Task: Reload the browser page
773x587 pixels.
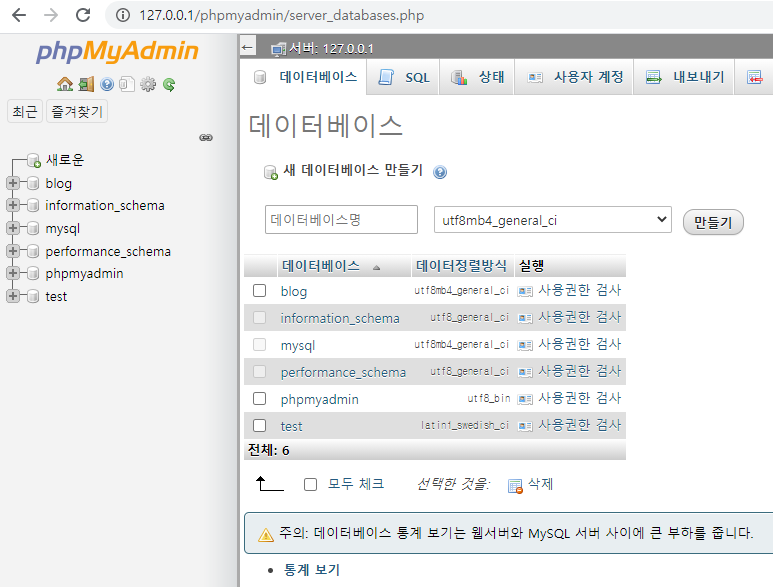Action: pos(83,15)
